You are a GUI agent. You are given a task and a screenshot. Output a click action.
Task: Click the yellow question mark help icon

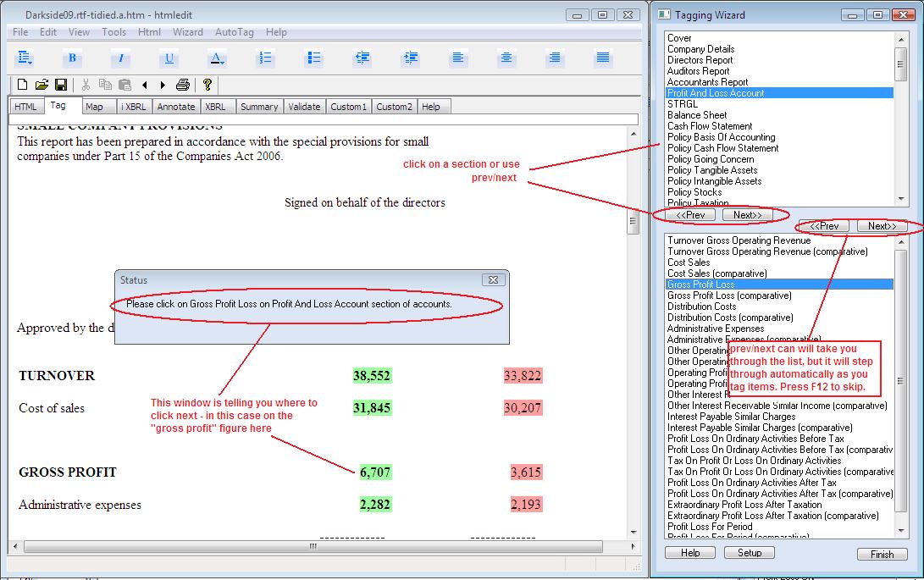pos(207,85)
